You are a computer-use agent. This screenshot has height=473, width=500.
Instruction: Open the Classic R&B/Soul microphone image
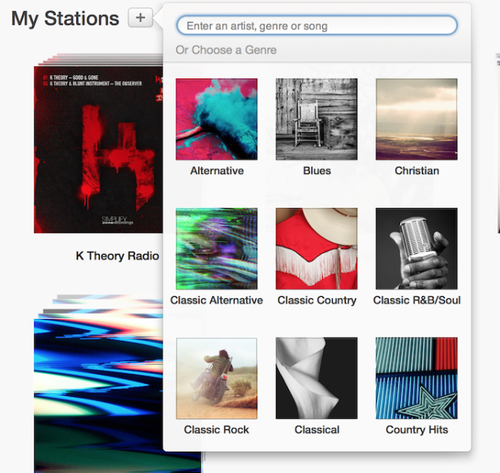point(417,249)
